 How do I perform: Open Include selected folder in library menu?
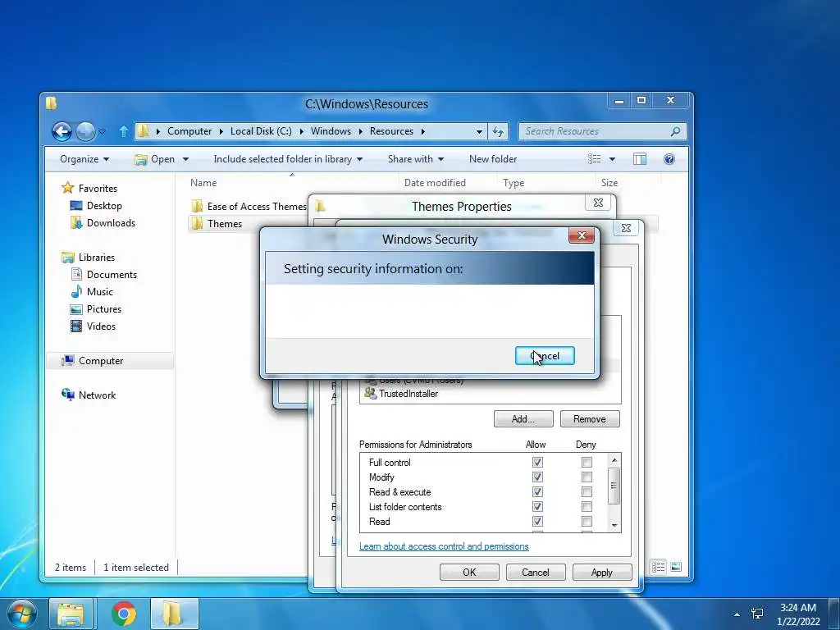click(x=288, y=159)
